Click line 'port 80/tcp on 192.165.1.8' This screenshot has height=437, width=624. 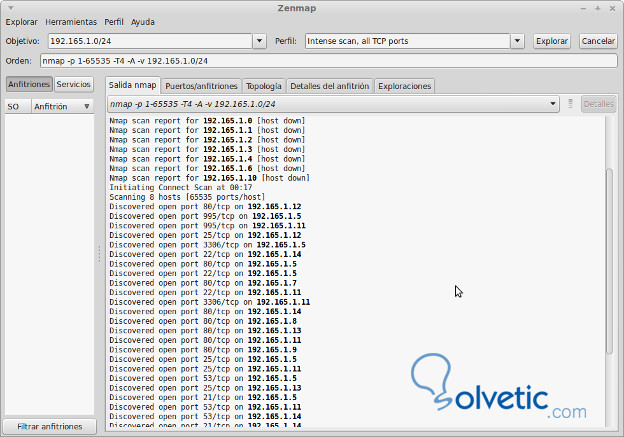click(x=203, y=321)
